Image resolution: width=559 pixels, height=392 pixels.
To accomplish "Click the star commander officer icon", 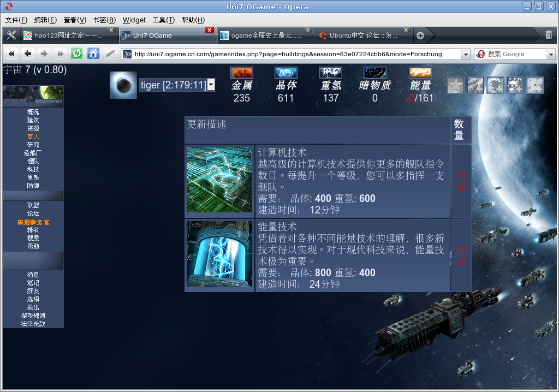I will [x=456, y=85].
